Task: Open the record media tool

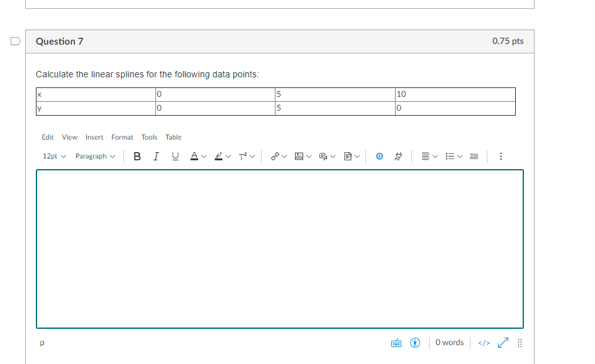Action: (x=323, y=156)
